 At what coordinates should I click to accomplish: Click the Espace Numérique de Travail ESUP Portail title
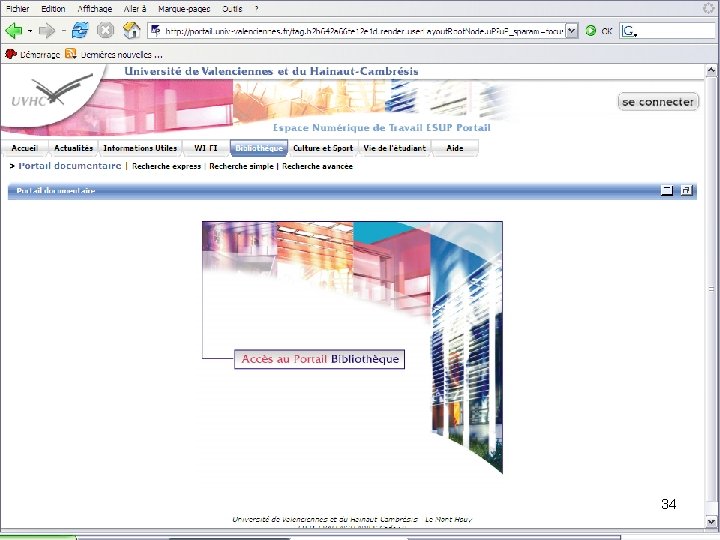(x=382, y=128)
